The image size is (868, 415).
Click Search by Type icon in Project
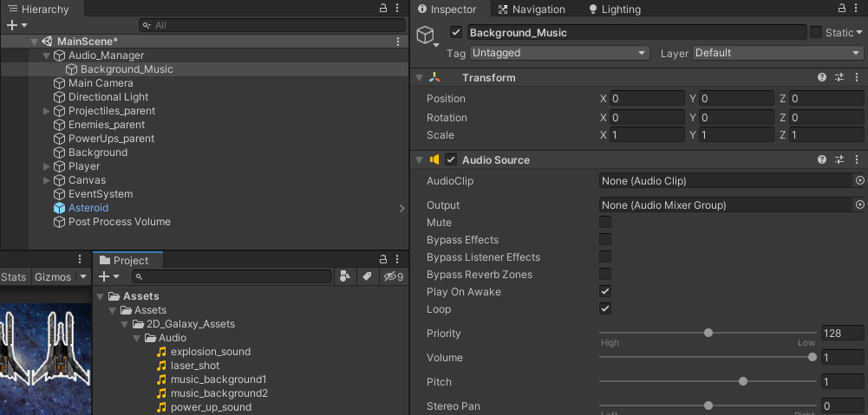[x=344, y=276]
